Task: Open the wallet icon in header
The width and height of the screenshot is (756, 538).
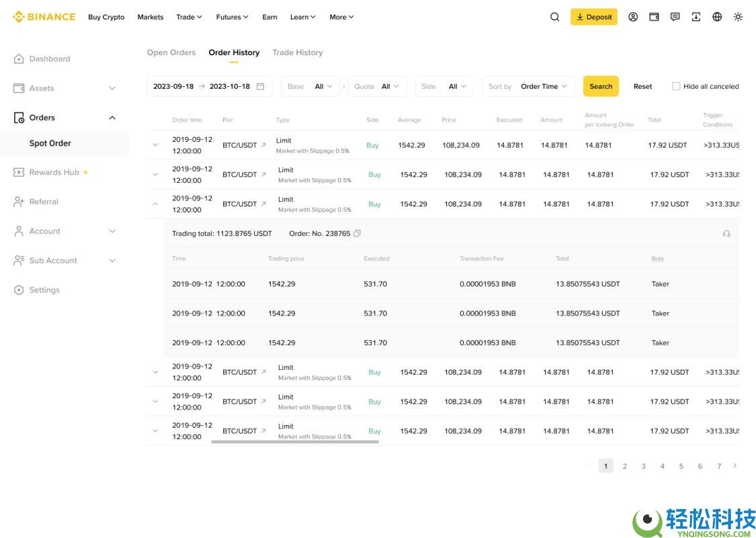Action: click(x=654, y=17)
